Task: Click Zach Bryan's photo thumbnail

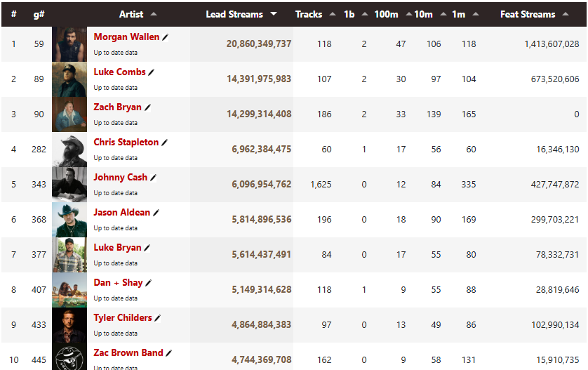Action: click(69, 114)
